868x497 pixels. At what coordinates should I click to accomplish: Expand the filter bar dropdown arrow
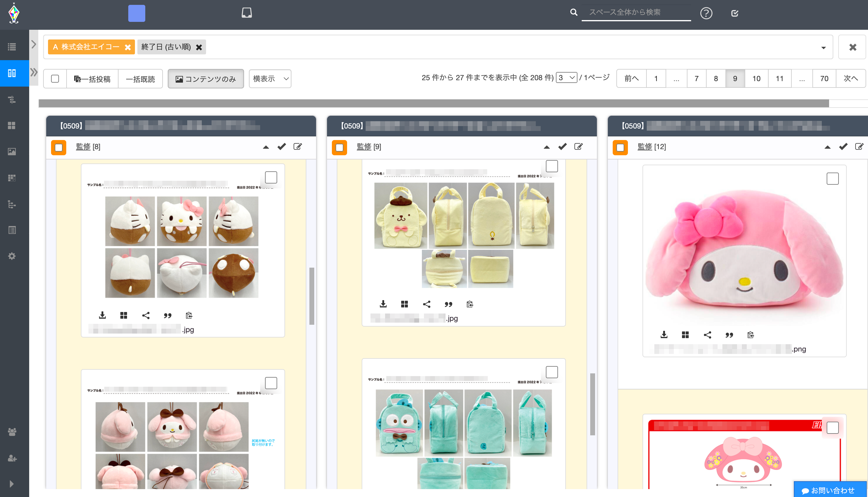pyautogui.click(x=823, y=47)
